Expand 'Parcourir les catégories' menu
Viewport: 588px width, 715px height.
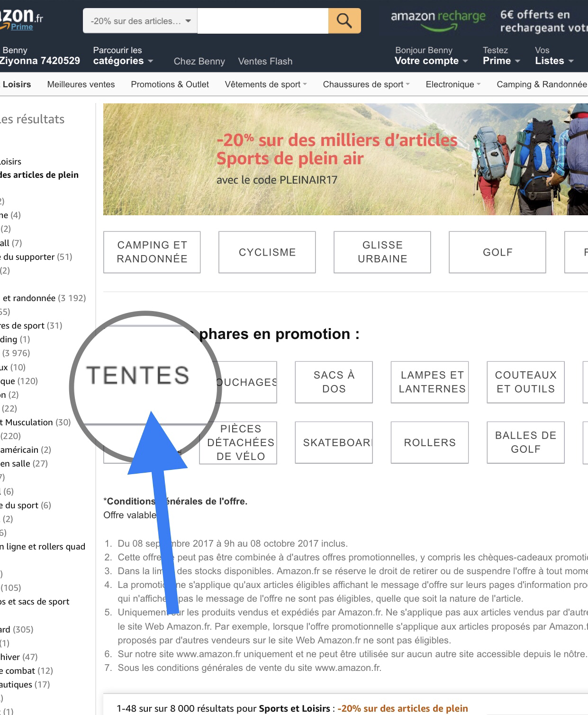tap(123, 55)
